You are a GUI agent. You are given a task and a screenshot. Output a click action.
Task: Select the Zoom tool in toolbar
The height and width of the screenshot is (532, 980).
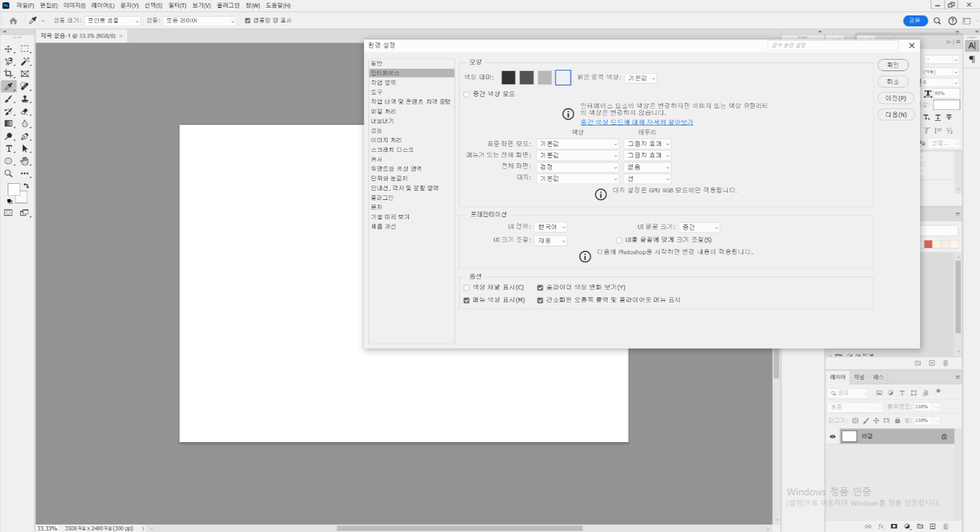9,174
